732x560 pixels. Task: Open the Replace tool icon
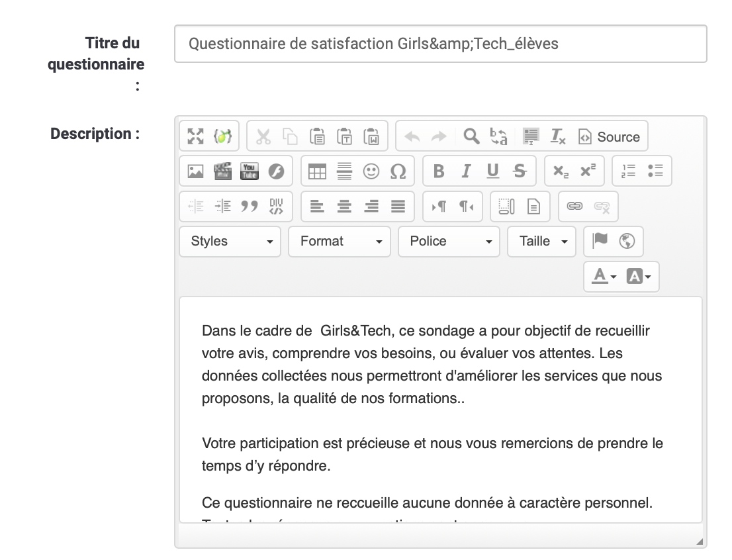pos(498,136)
